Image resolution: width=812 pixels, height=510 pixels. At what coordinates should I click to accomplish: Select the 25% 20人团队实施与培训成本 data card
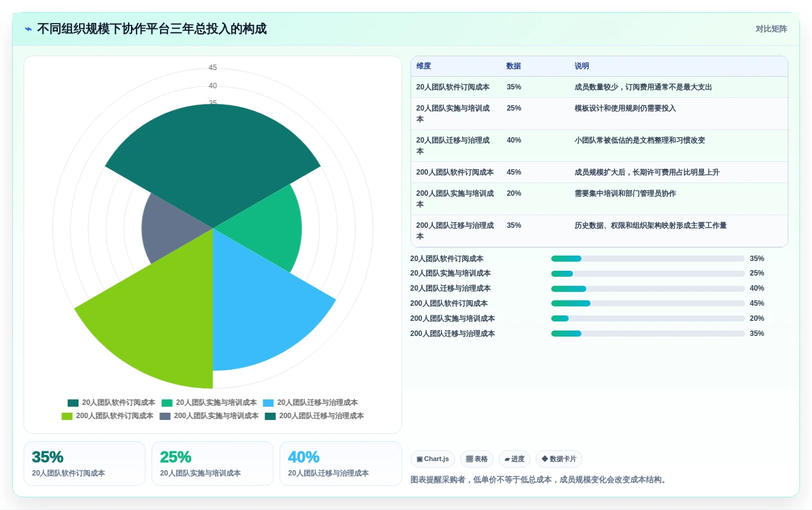[213, 463]
